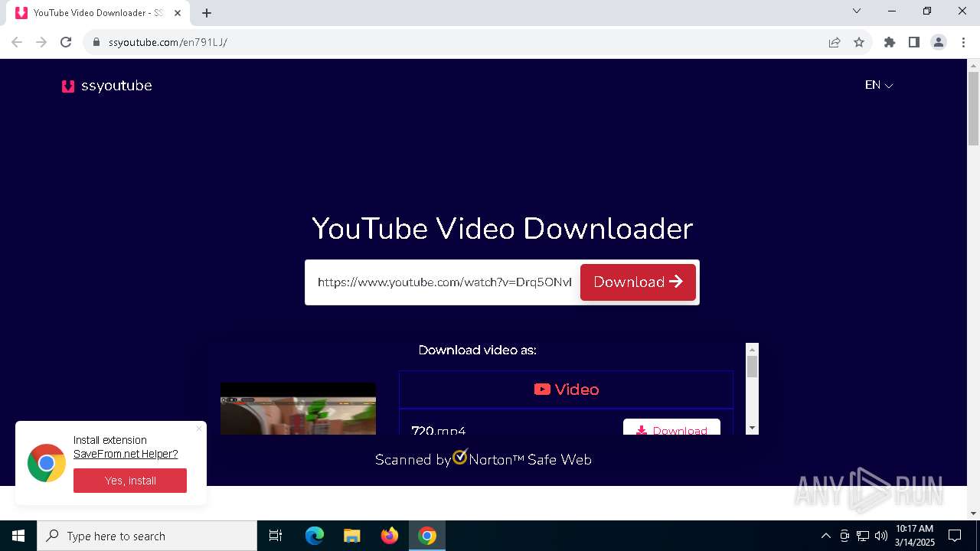Click the red Video heading
980x551 pixels.
click(x=567, y=390)
